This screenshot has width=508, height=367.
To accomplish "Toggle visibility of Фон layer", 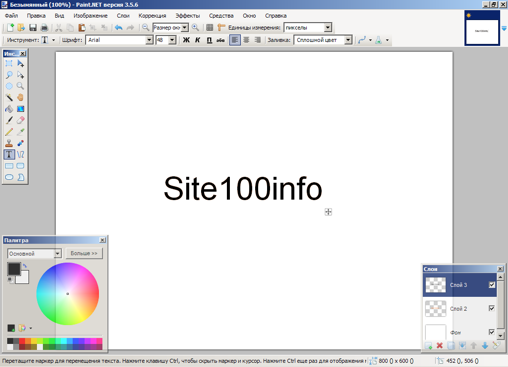I will (492, 332).
